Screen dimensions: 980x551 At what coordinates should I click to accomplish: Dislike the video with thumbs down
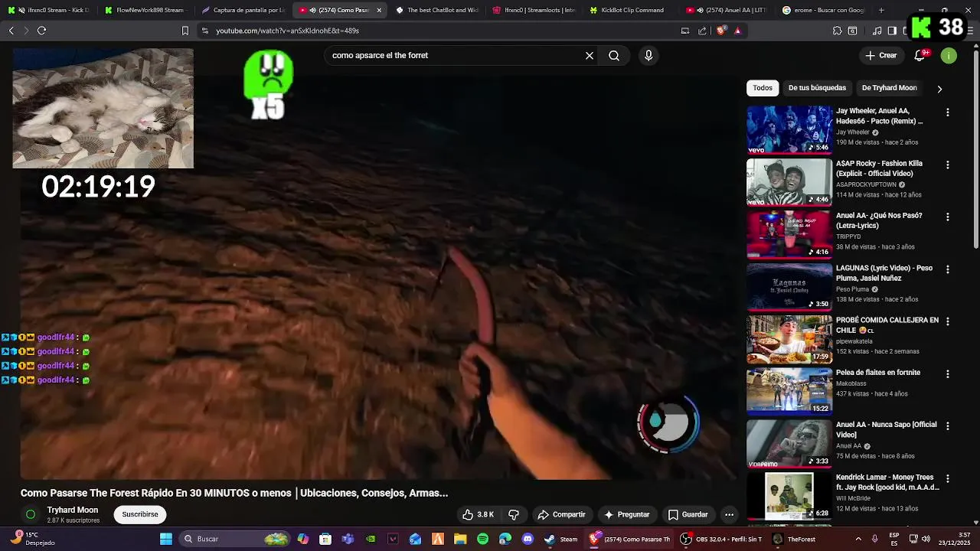(x=514, y=514)
